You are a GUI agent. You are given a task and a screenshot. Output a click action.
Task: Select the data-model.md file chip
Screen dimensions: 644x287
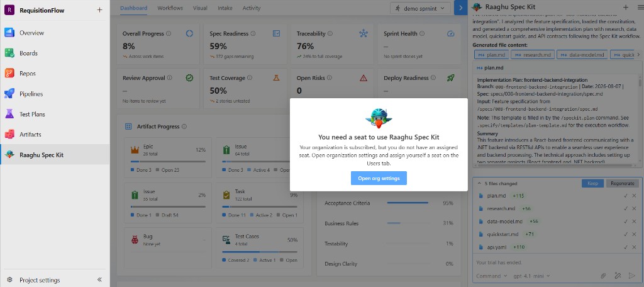[x=582, y=55]
